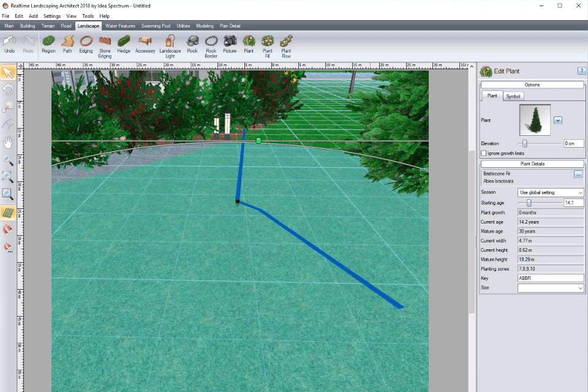Click the Undo toolbar icon
588x392 pixels.
click(9, 44)
